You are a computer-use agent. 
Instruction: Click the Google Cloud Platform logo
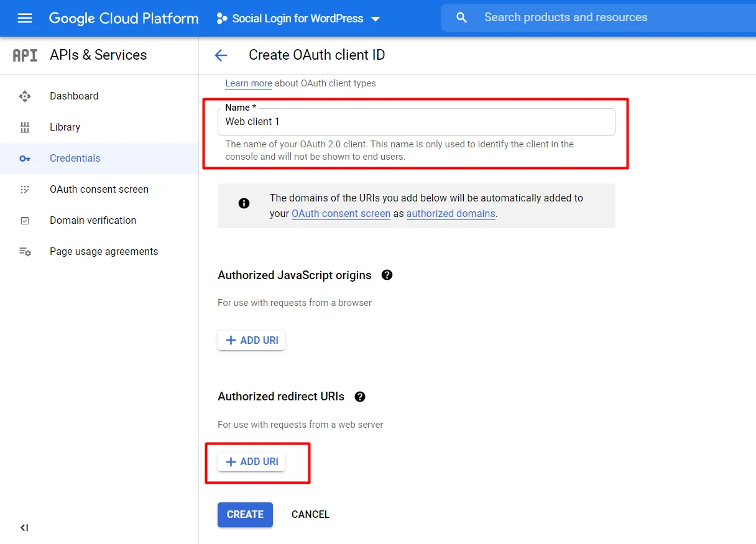coord(124,19)
